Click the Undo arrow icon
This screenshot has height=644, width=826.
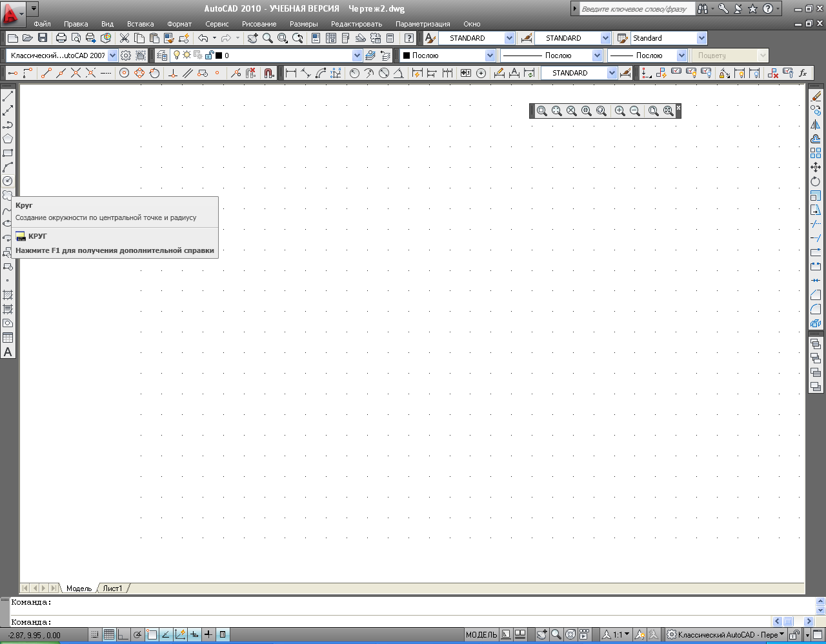click(203, 38)
